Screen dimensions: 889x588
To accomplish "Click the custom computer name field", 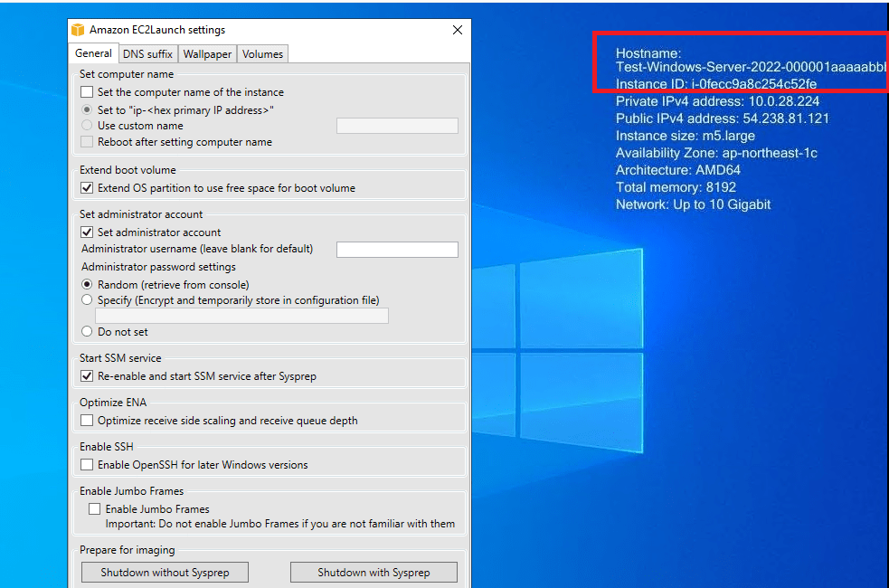I will [x=397, y=126].
